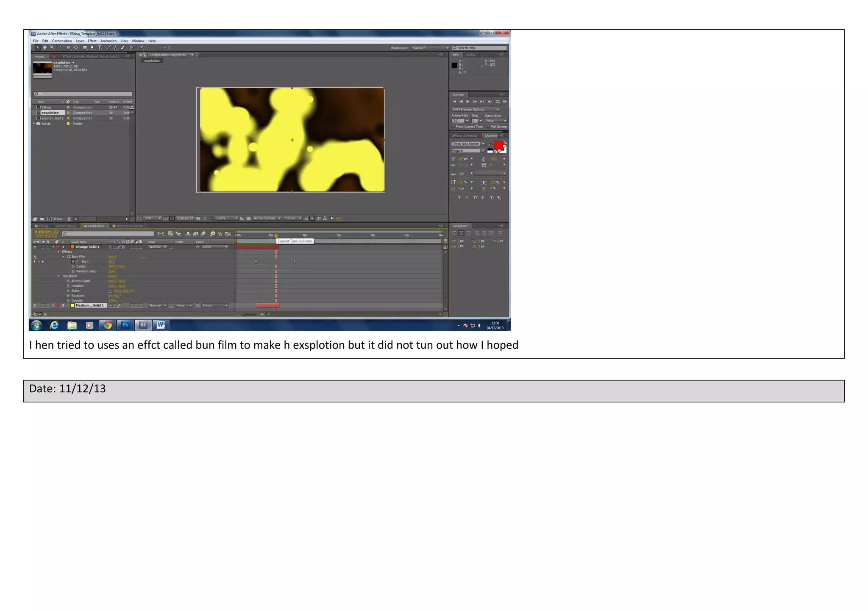Open the Times New Roman font dropdown
The height and width of the screenshot is (613, 868).
pos(468,144)
